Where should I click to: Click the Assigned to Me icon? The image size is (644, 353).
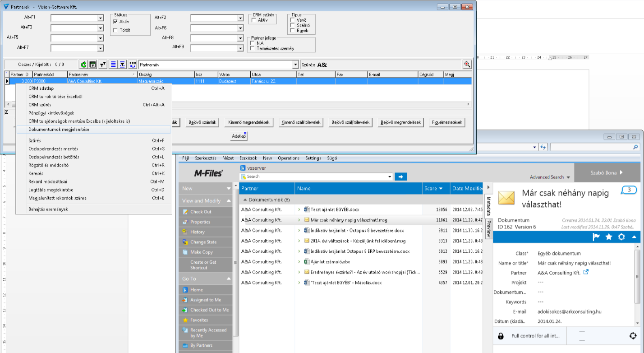(x=185, y=300)
